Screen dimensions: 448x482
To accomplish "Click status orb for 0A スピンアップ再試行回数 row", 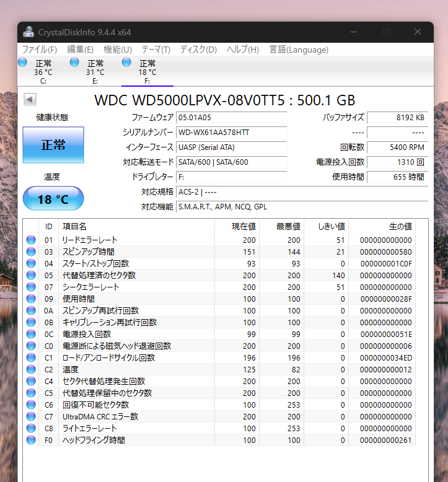I will click(x=31, y=310).
